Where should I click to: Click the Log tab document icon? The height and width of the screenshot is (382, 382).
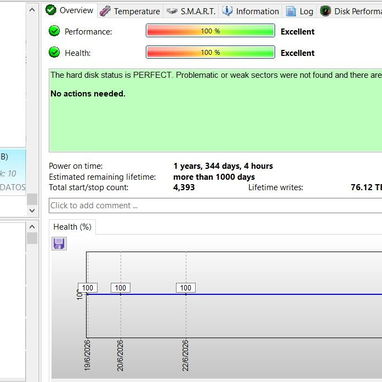tap(291, 11)
